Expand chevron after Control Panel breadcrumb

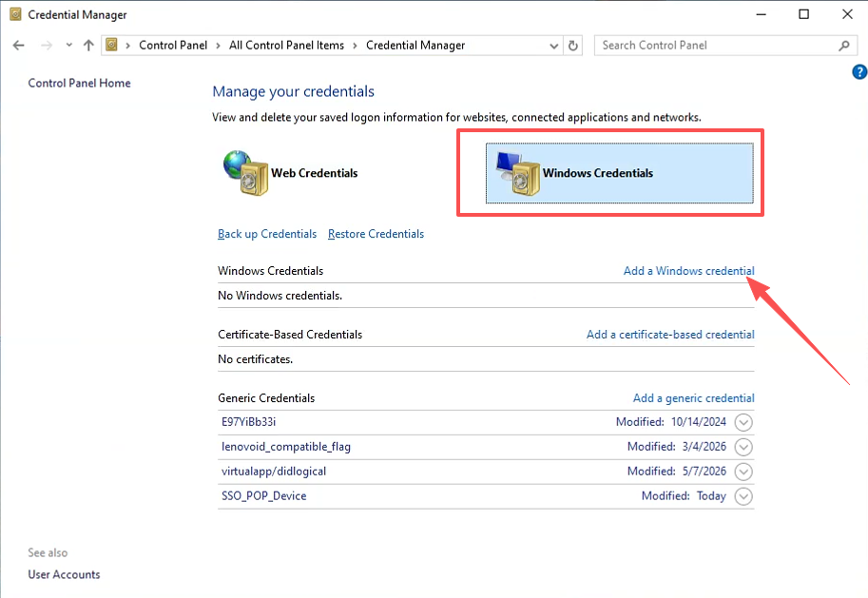pyautogui.click(x=218, y=46)
